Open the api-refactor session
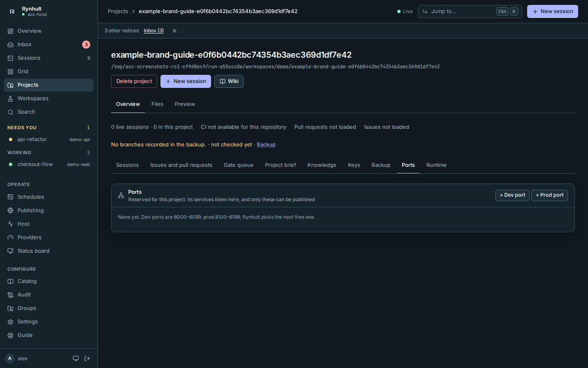 (x=49, y=139)
